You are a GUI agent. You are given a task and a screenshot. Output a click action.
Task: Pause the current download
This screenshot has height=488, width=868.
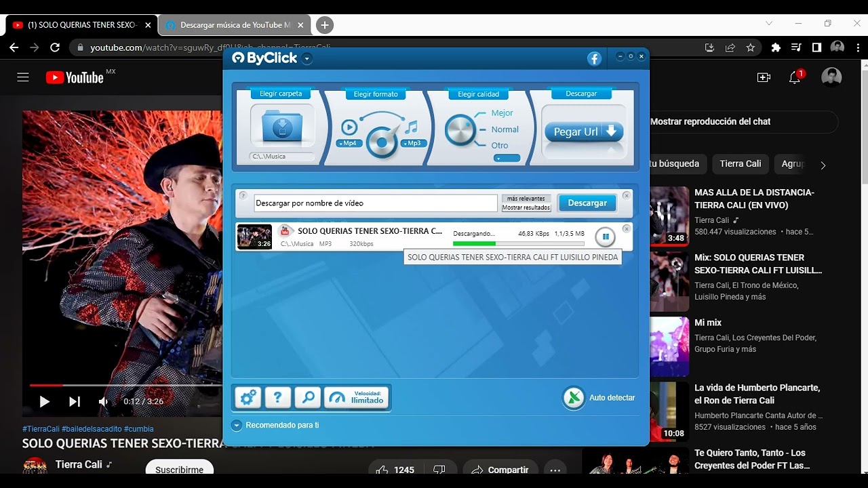pos(605,237)
